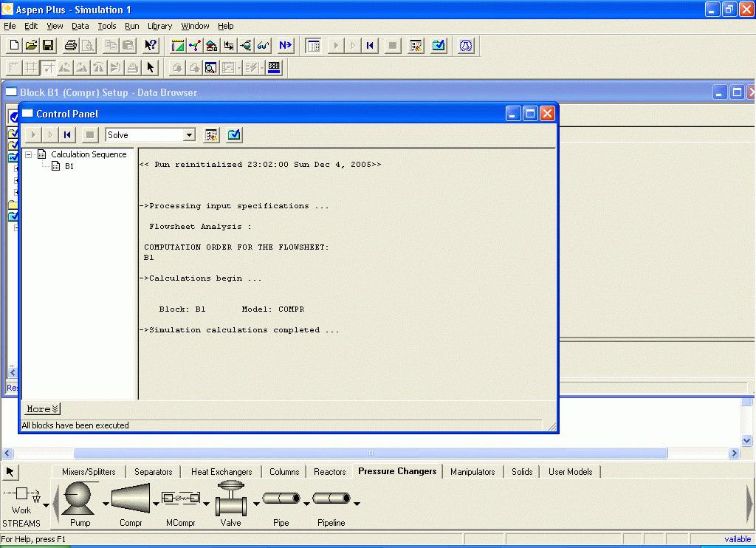Viewport: 756px width, 548px height.
Task: Open the Tools menu
Action: tap(107, 26)
